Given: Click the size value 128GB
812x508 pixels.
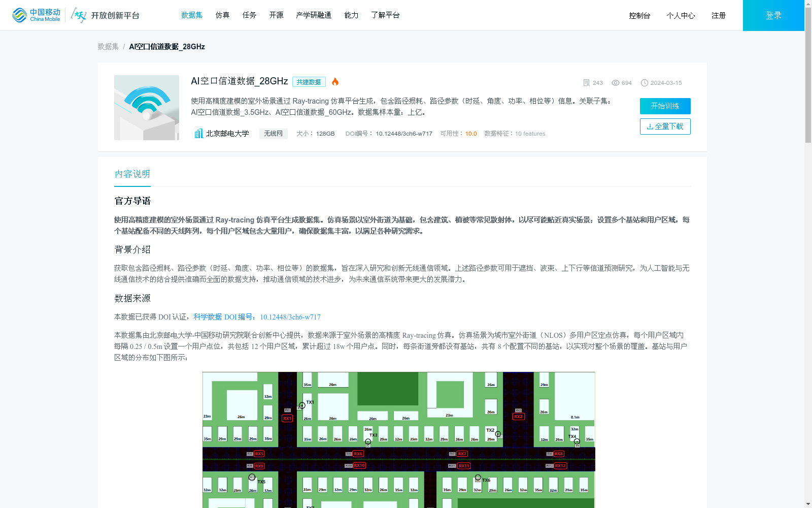Looking at the screenshot, I should 325,134.
